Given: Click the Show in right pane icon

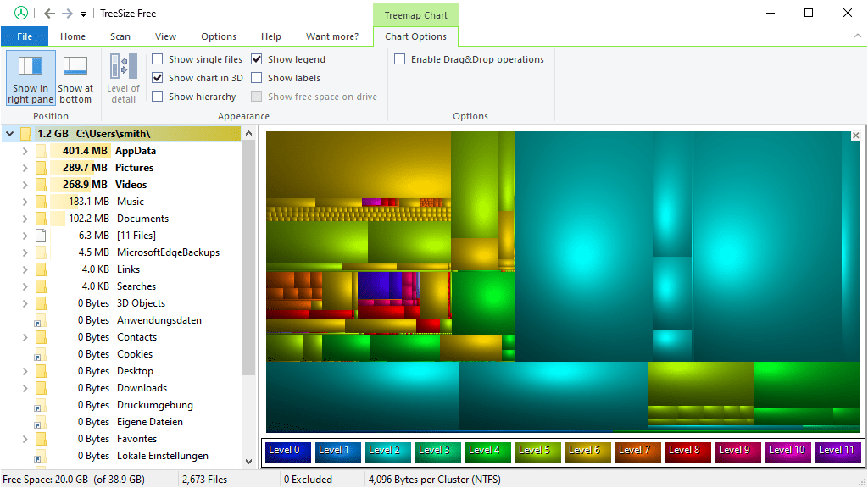Looking at the screenshot, I should 31,66.
